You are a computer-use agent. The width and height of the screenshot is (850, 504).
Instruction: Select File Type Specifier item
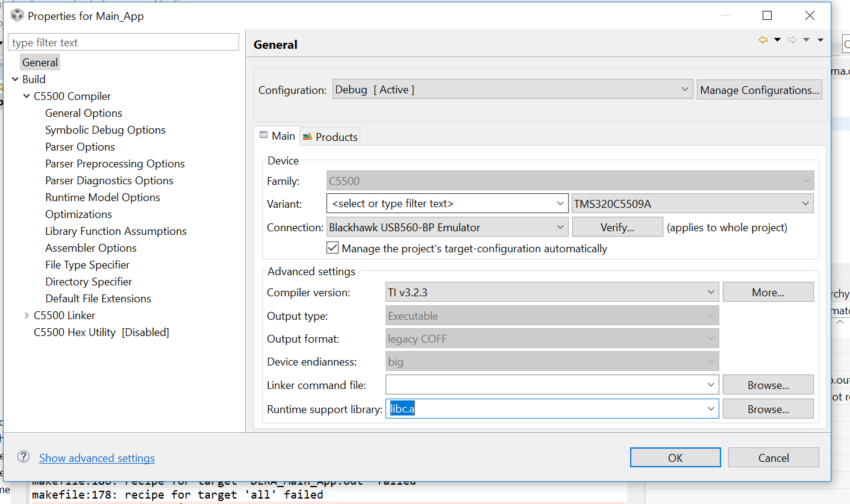(87, 264)
